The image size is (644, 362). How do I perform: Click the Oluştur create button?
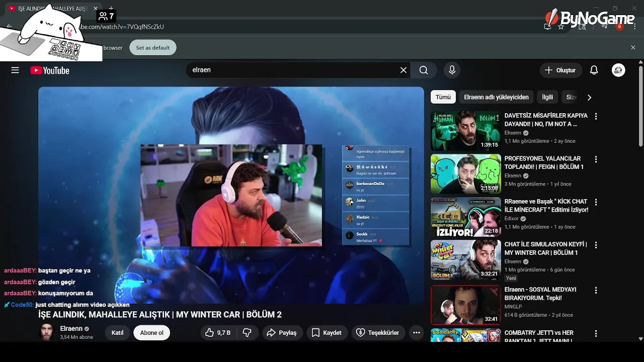560,70
